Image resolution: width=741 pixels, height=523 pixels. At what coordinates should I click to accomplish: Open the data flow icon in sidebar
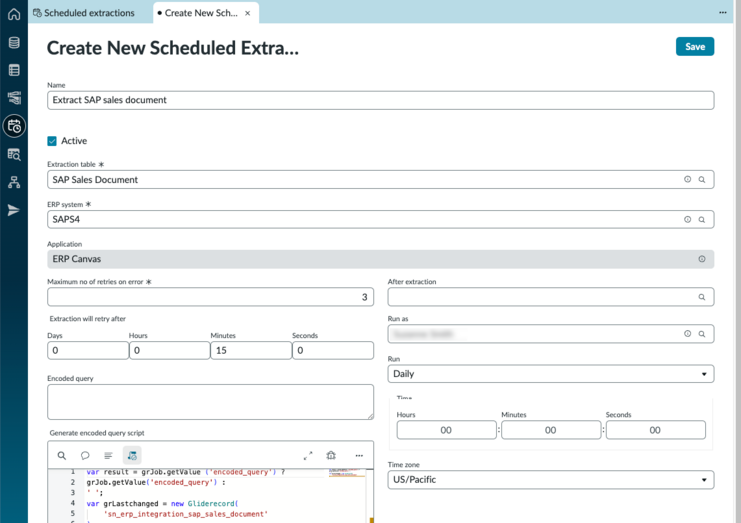point(14,98)
